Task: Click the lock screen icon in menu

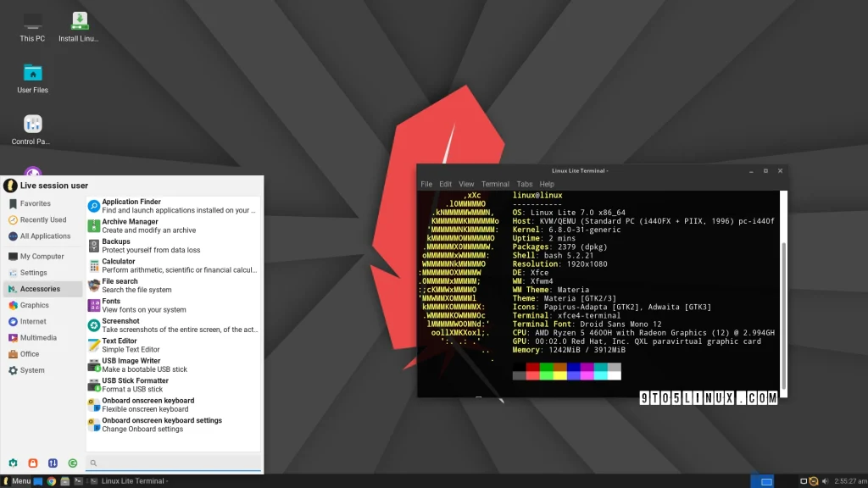Action: pyautogui.click(x=33, y=463)
